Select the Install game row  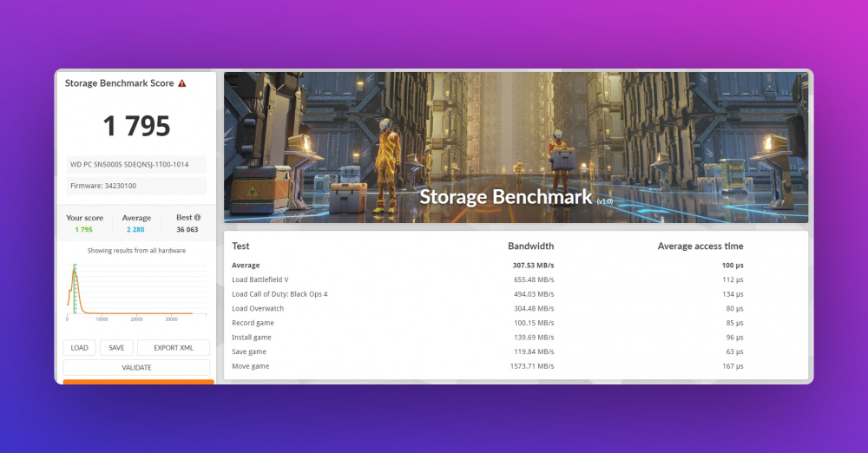click(x=488, y=338)
